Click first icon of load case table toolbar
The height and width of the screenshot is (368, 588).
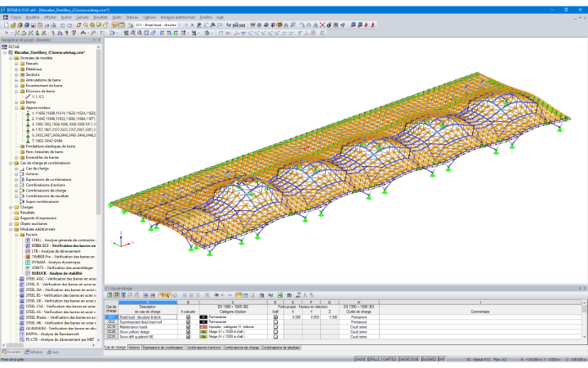pos(109,295)
